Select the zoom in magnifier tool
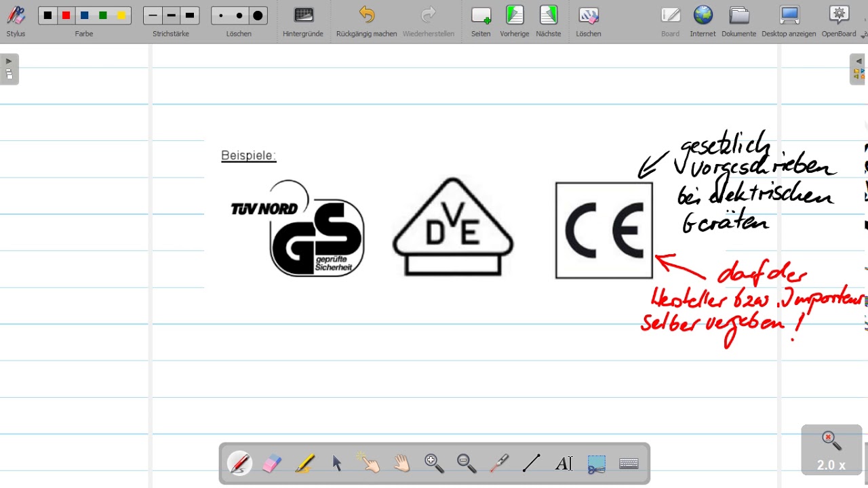Viewport: 868px width, 488px height. click(x=434, y=464)
